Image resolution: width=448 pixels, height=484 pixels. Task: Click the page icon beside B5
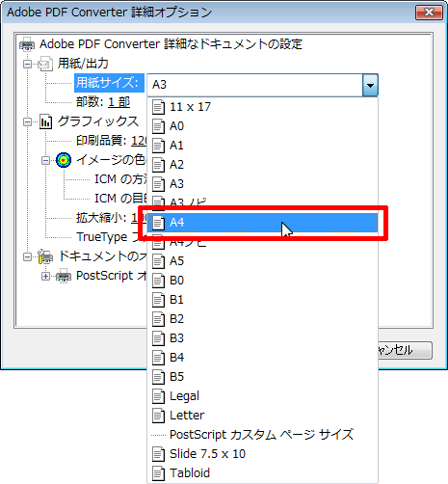(x=158, y=377)
